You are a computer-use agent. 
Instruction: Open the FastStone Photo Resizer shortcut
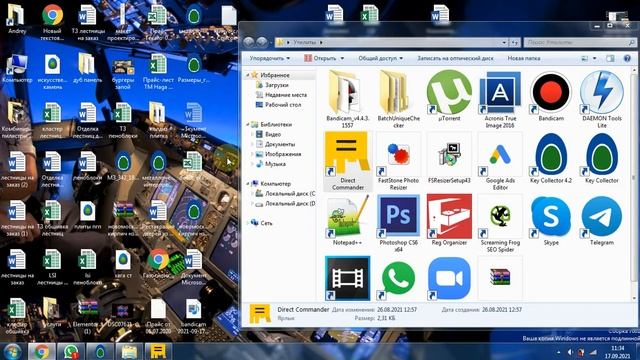[398, 161]
